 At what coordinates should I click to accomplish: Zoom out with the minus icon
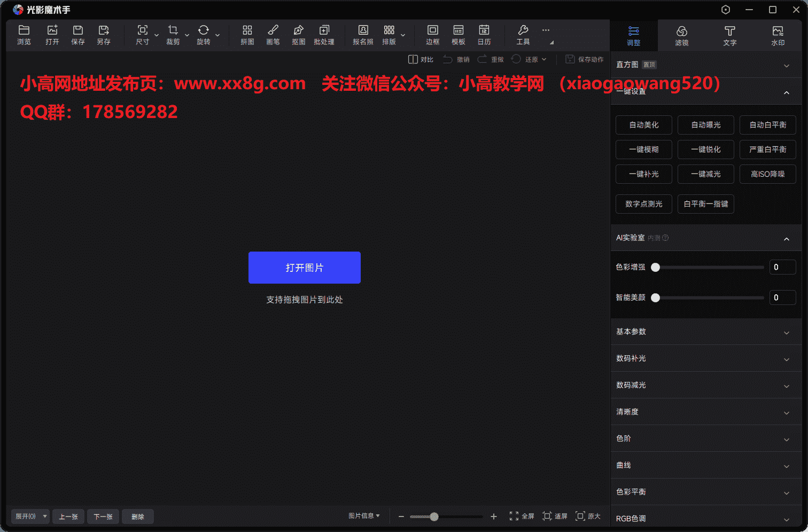tap(401, 517)
